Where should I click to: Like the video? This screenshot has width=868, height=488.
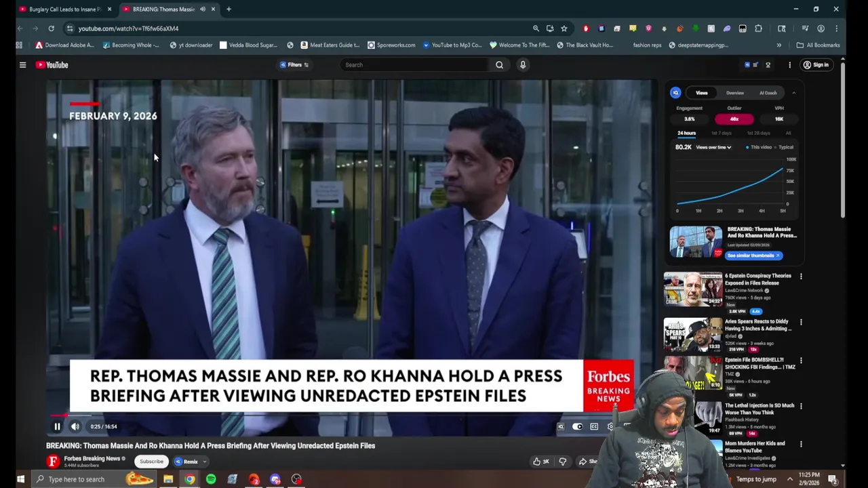[540, 462]
